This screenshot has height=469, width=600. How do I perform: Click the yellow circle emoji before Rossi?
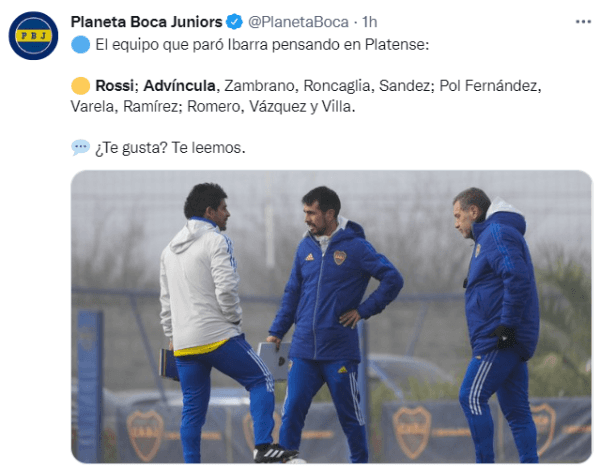tap(80, 86)
